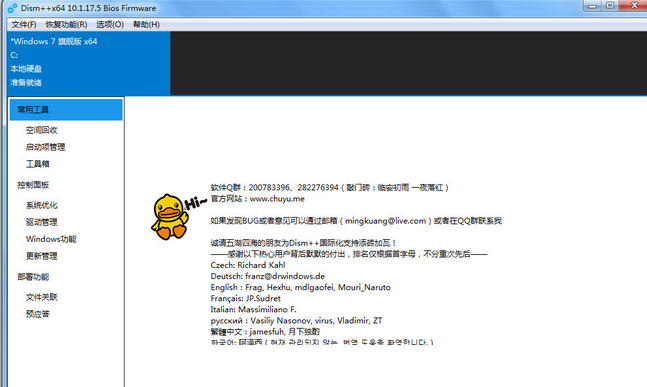Click the 控制面板 section header
Viewport: 647px width, 387px height.
(x=33, y=185)
